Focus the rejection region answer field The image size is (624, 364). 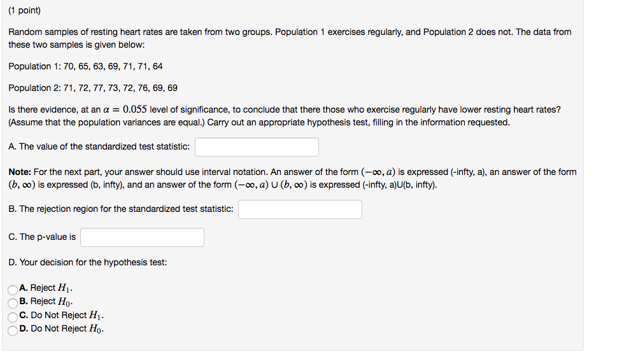click(300, 209)
